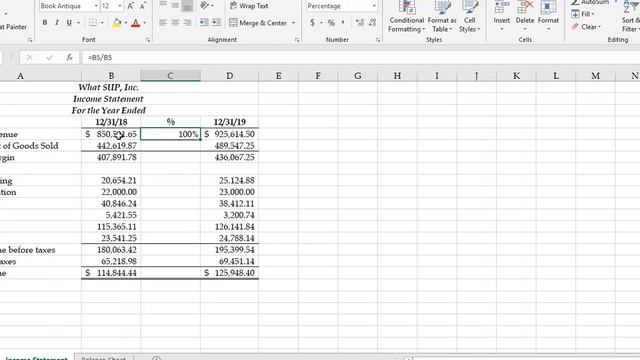This screenshot has width=640, height=360.
Task: Click Align Right icon
Action: [187, 23]
